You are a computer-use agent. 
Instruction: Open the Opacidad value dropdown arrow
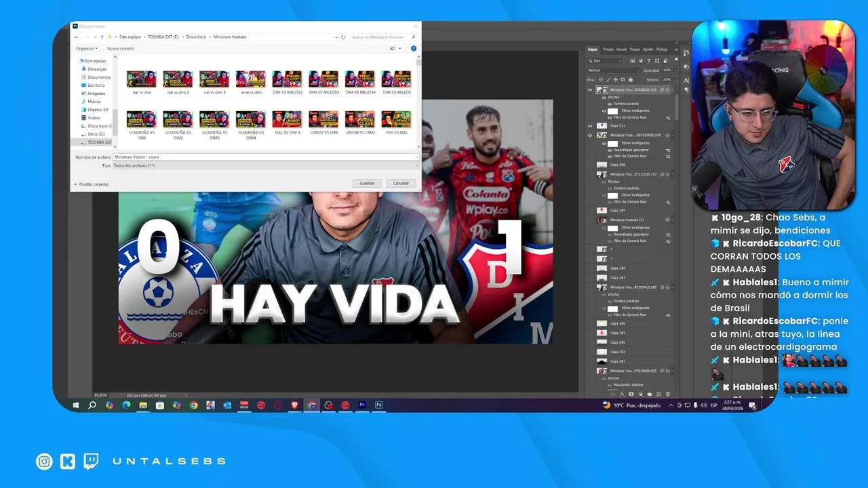pos(675,70)
